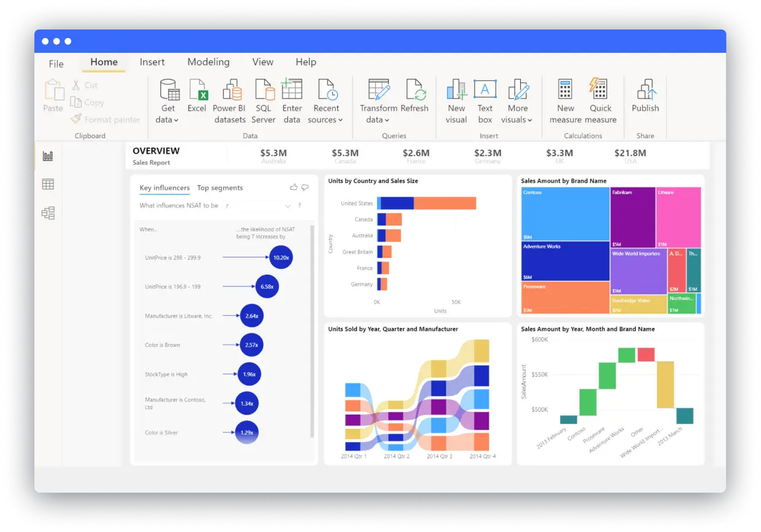The image size is (761, 532).
Task: Click the $2.3M Germany sales card
Action: point(488,157)
